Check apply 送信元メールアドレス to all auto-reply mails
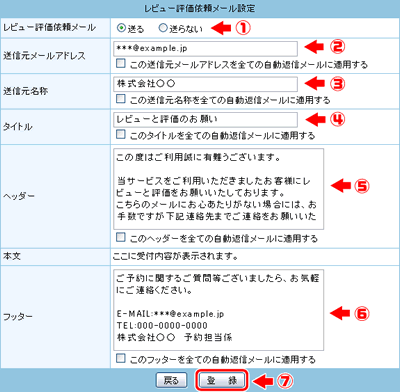Screen dimensions: 400x392 [121, 63]
